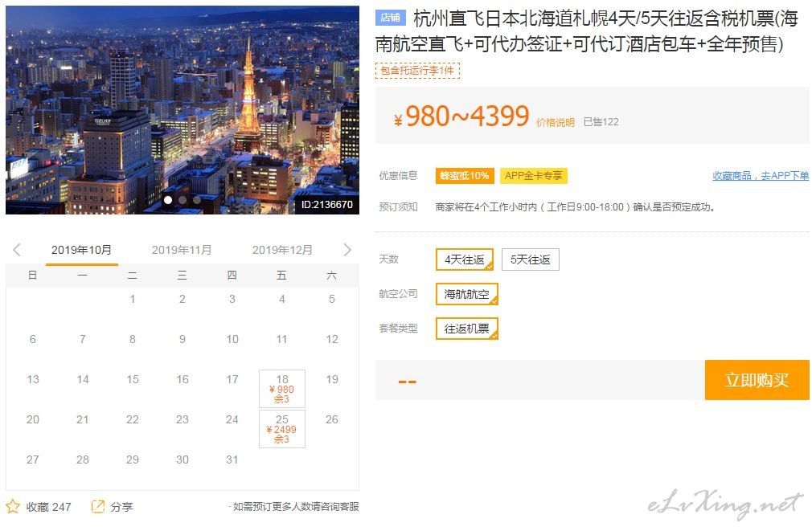The image size is (812, 531).
Task: Choose 海航航空 airline option
Action: [466, 294]
